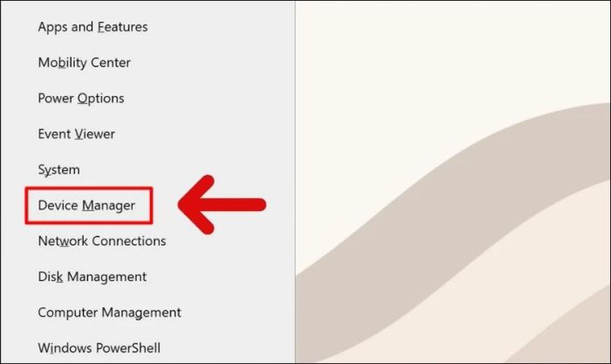Choose Network Connections

point(101,241)
